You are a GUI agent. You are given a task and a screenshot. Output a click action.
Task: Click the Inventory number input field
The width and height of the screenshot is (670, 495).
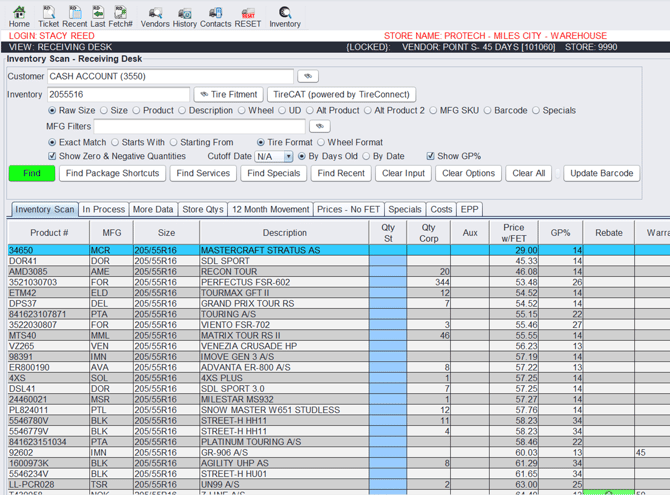(x=118, y=95)
